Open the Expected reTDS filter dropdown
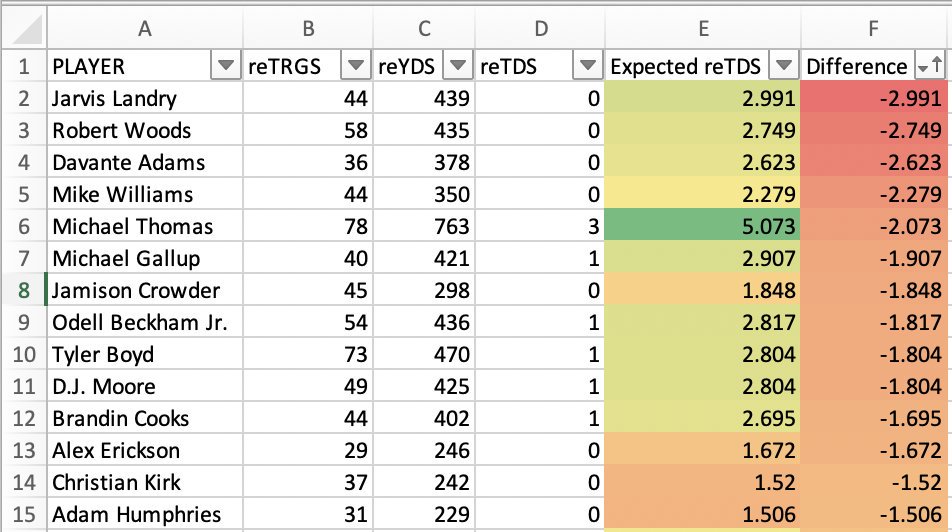The width and height of the screenshot is (952, 532). pos(783,67)
